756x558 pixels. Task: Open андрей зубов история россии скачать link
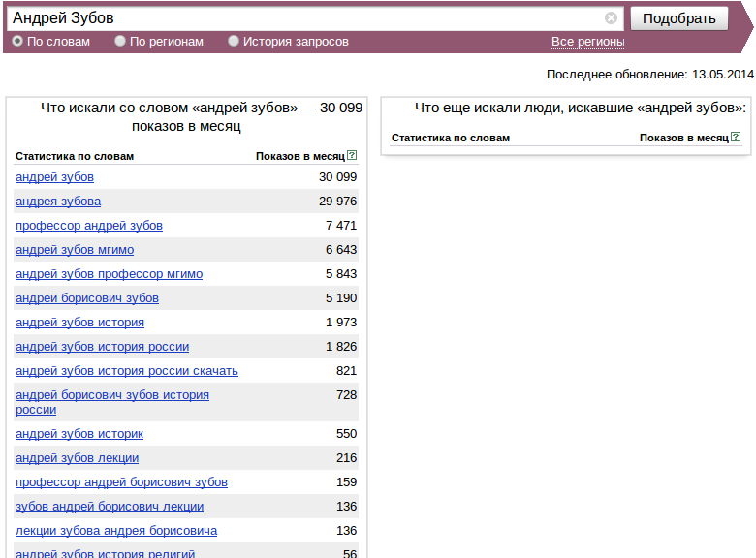[x=127, y=371]
